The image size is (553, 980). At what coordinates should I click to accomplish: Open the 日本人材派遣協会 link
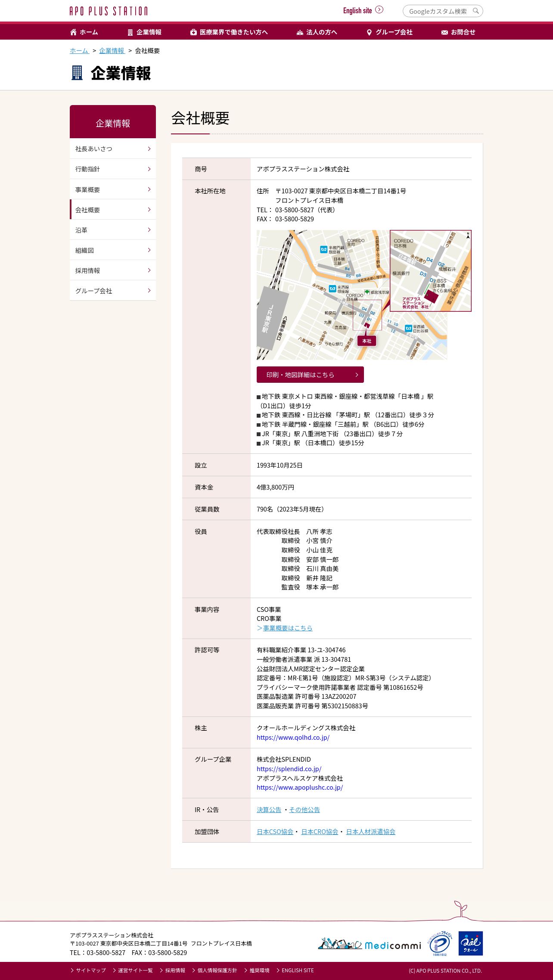pos(371,832)
